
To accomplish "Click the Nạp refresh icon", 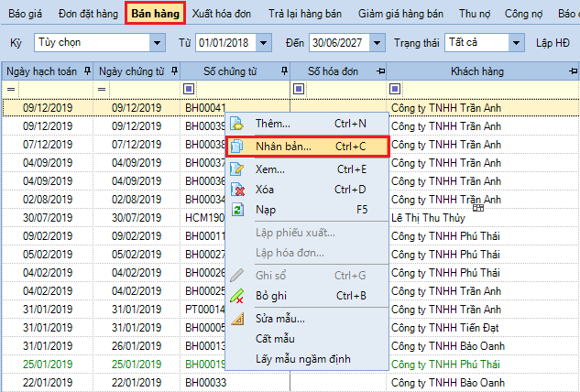I will [237, 210].
